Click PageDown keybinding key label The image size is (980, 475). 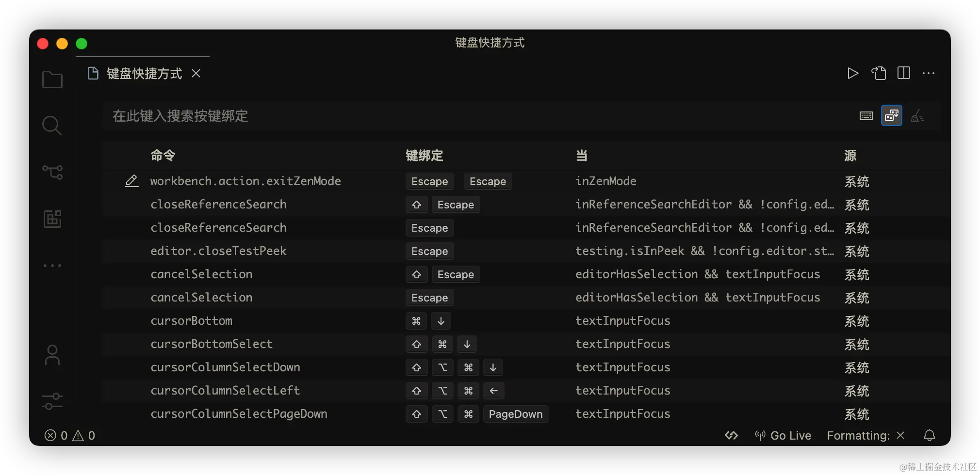(x=516, y=414)
